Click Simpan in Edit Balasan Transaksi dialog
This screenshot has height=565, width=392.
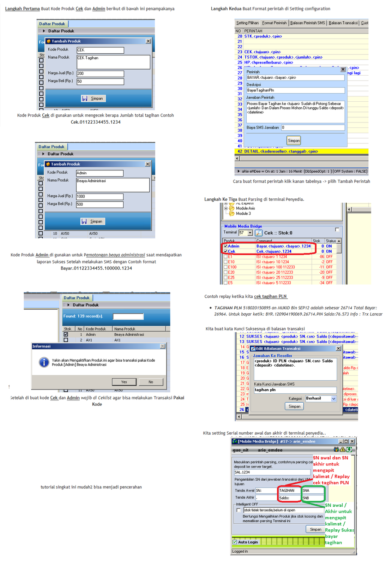click(294, 406)
